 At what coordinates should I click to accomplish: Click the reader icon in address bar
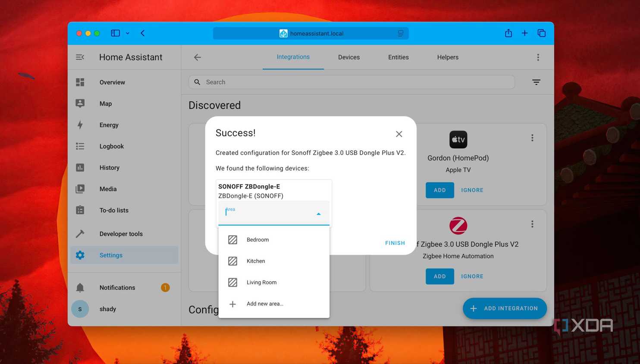[x=401, y=33]
